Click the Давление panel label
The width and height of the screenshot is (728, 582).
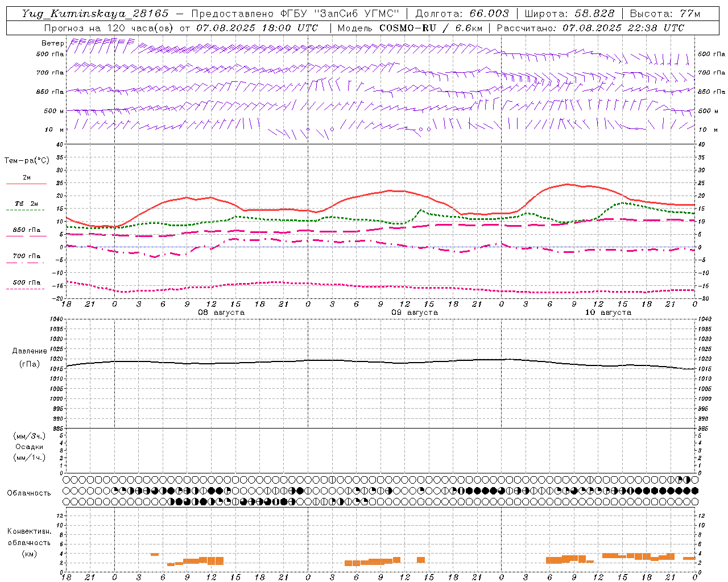(30, 351)
